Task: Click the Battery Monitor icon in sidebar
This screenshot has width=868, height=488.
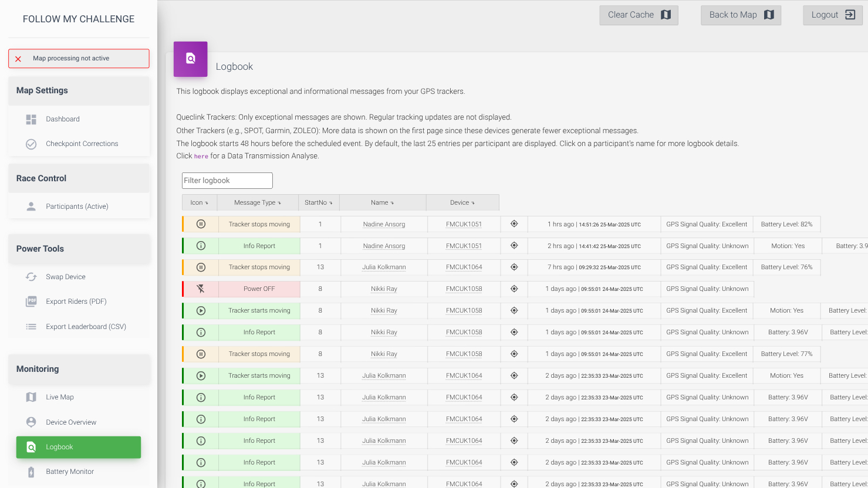Action: click(x=31, y=472)
